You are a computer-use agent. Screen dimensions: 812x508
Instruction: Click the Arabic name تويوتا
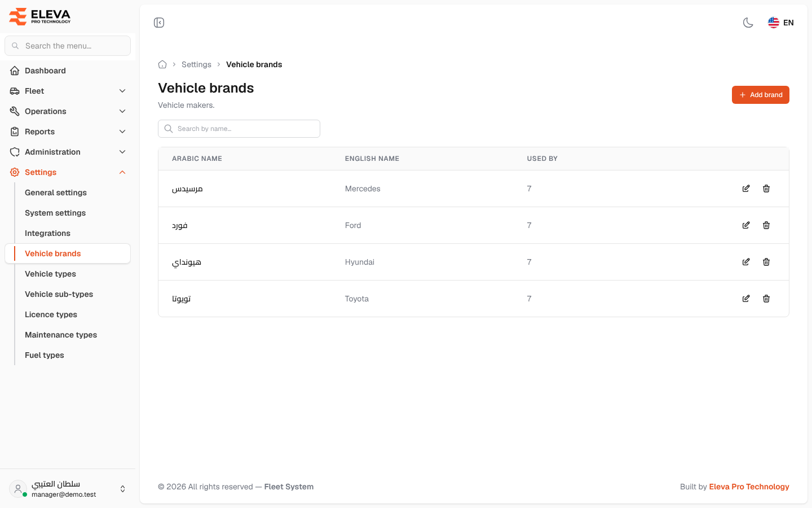pyautogui.click(x=182, y=299)
